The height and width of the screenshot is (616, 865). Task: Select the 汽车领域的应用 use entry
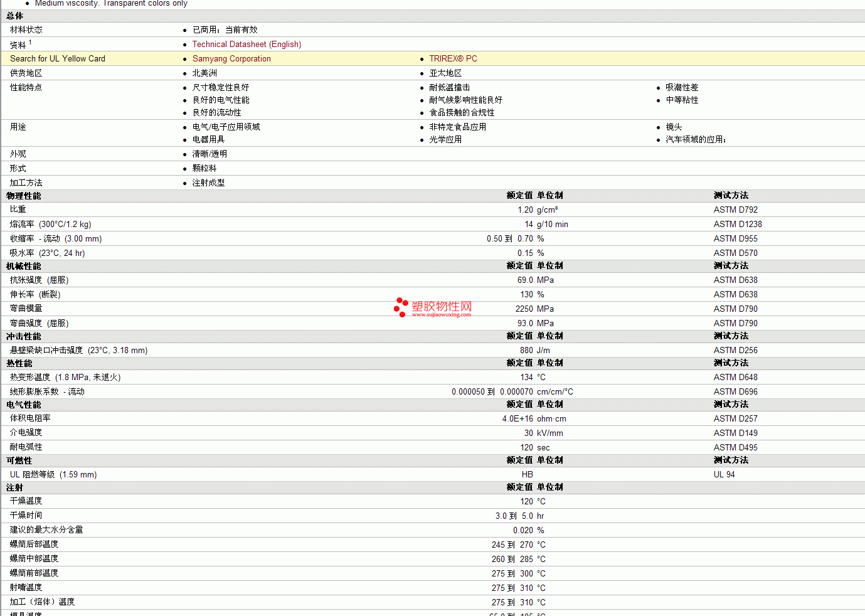[696, 140]
